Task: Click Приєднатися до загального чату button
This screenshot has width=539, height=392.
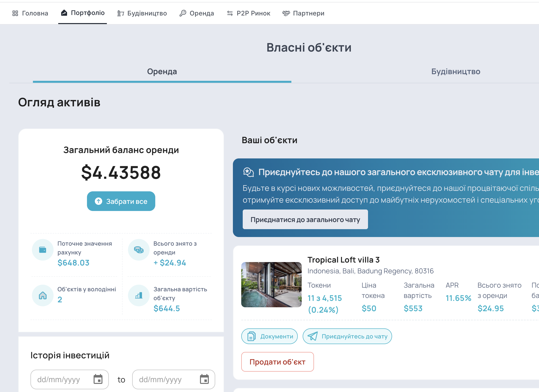Action: tap(305, 220)
